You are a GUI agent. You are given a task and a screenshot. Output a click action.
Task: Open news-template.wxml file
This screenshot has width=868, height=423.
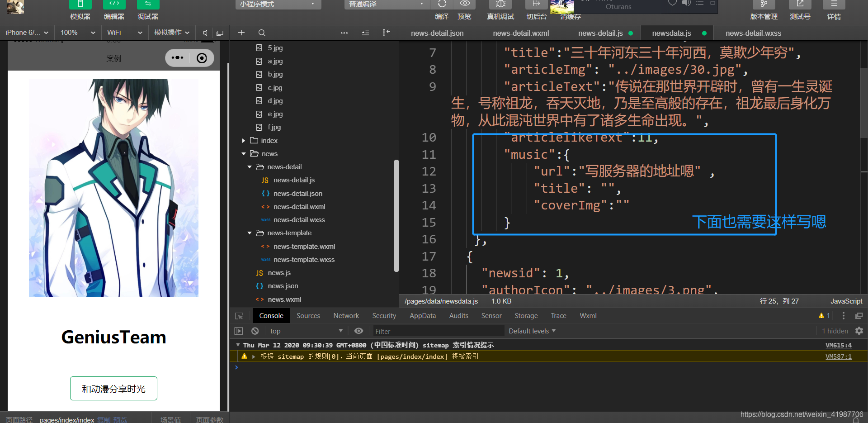tap(304, 247)
